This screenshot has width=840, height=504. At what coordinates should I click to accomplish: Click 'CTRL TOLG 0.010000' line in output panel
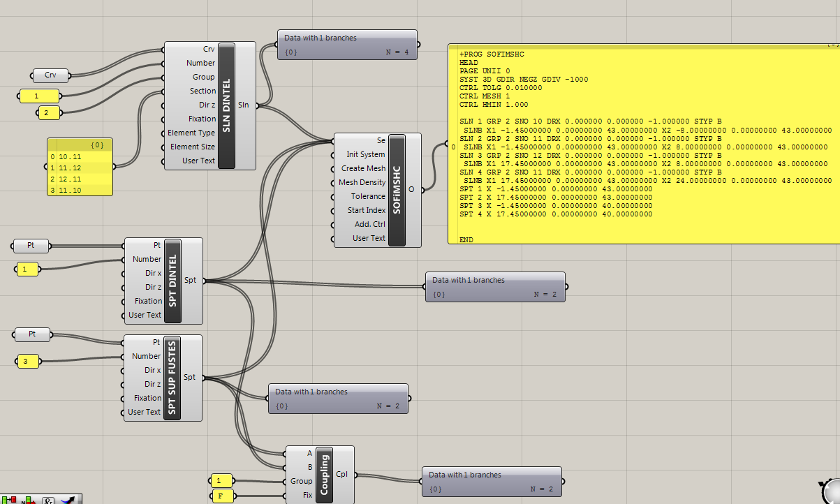point(501,87)
